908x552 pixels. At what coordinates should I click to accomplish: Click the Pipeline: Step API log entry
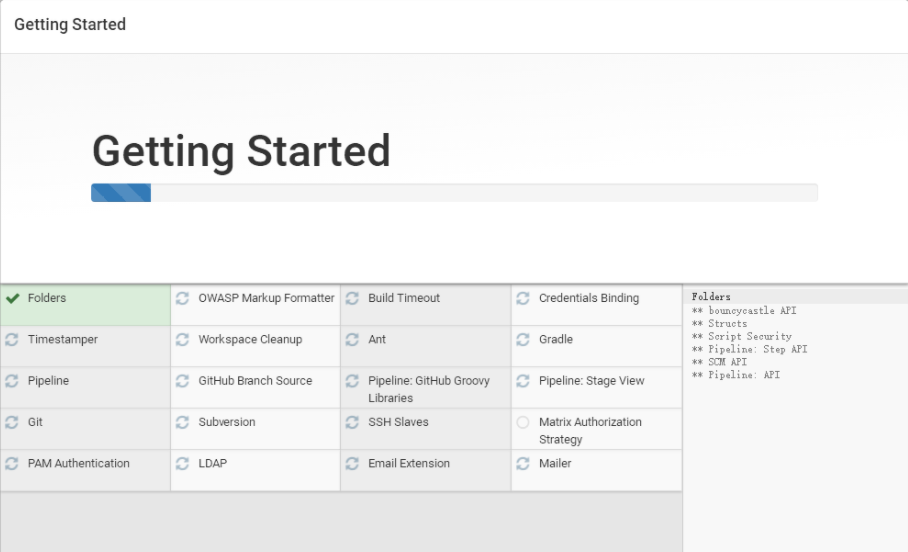point(749,349)
